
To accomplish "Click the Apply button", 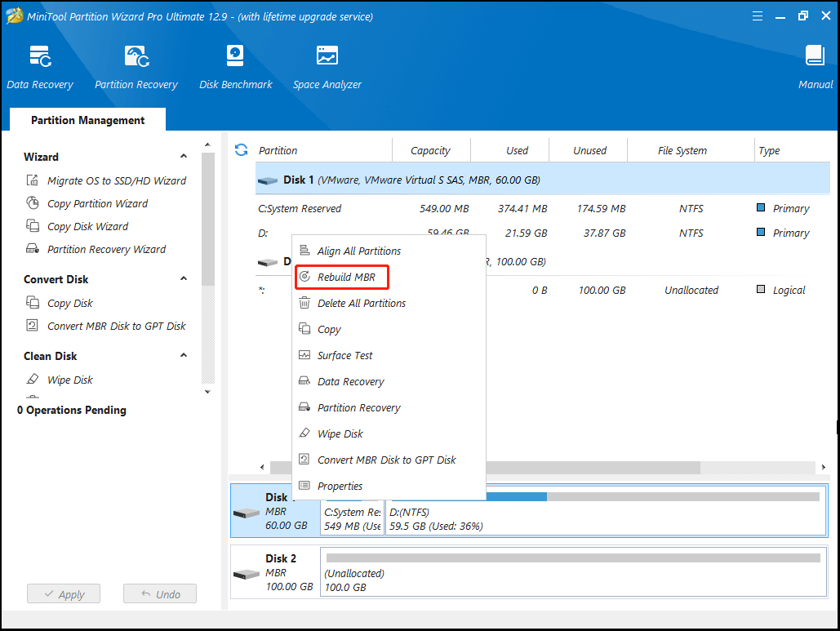I will [x=64, y=593].
